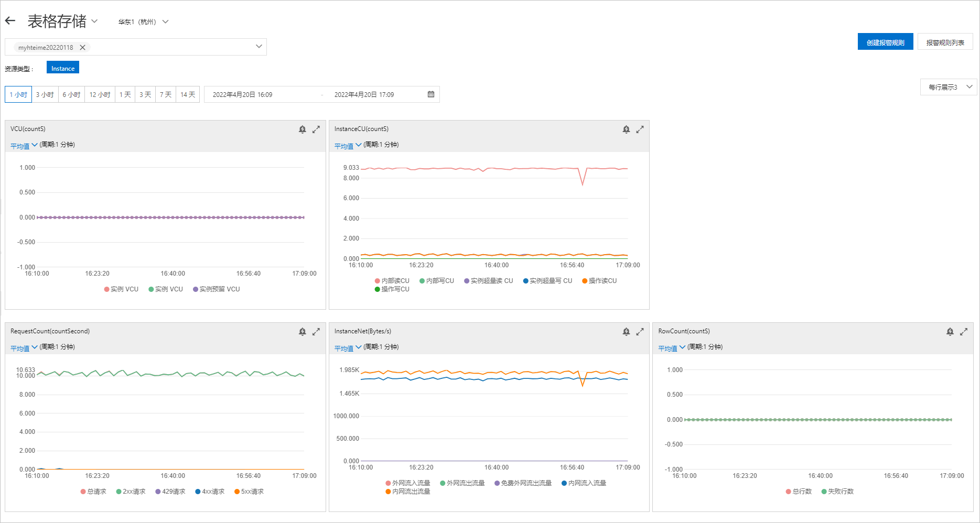
Task: Open alarm bell on InstanceNet chart
Action: tap(626, 332)
